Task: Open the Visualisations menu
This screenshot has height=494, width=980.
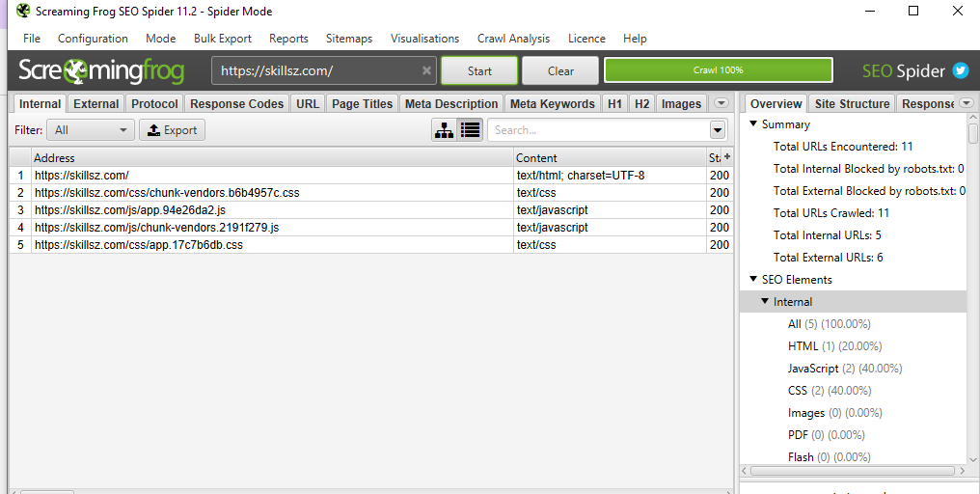Action: 425,39
